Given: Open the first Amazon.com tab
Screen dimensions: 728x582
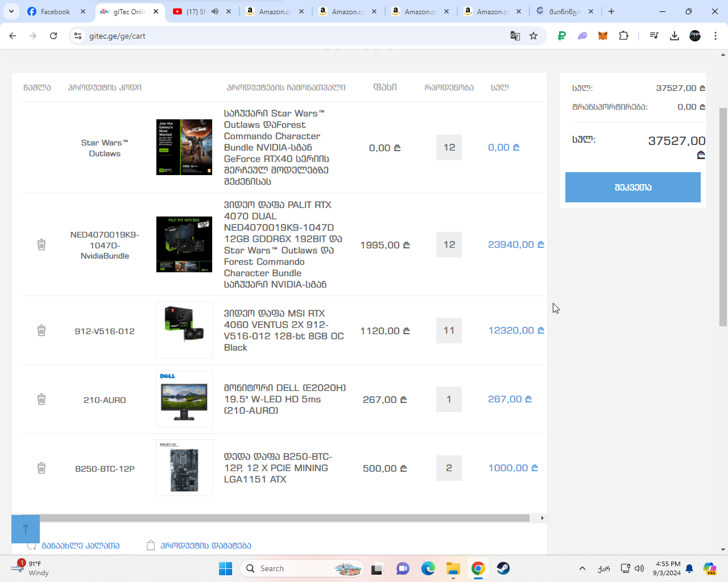Looking at the screenshot, I should pos(269,11).
